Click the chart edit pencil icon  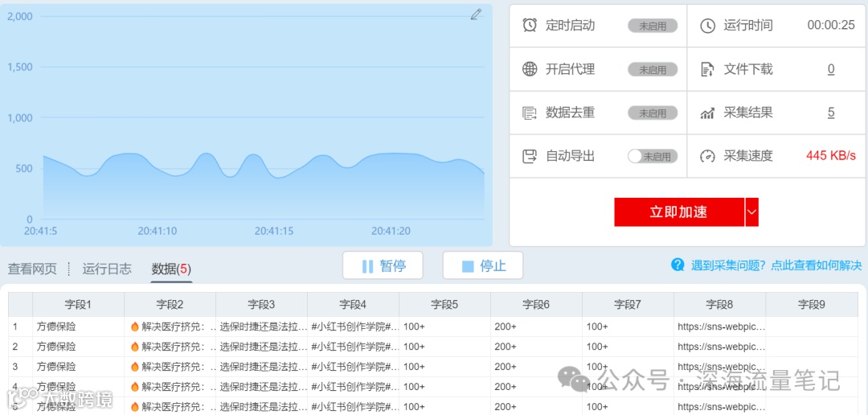(x=476, y=14)
